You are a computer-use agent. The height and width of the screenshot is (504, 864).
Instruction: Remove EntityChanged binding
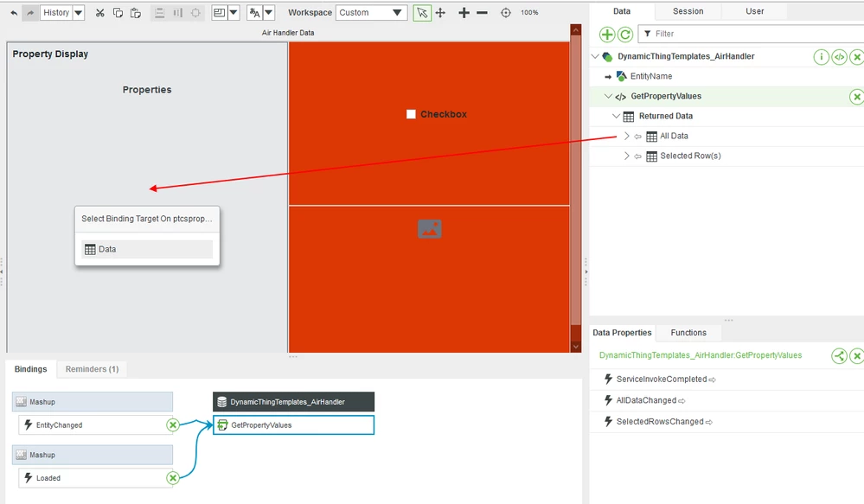pos(173,424)
